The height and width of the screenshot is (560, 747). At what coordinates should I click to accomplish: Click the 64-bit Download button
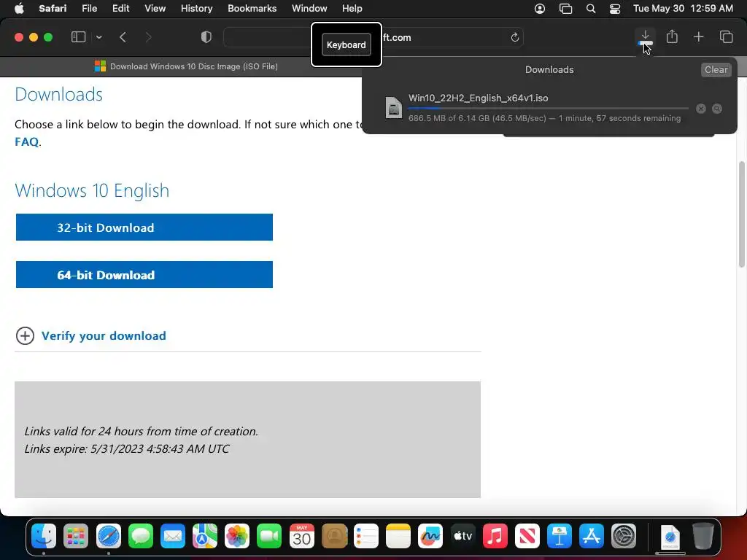(x=144, y=274)
